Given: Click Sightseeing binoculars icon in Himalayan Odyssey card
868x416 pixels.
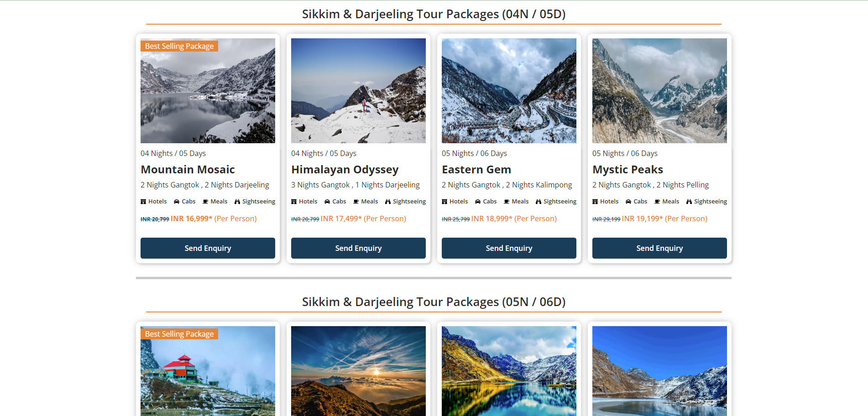Looking at the screenshot, I should (388, 202).
